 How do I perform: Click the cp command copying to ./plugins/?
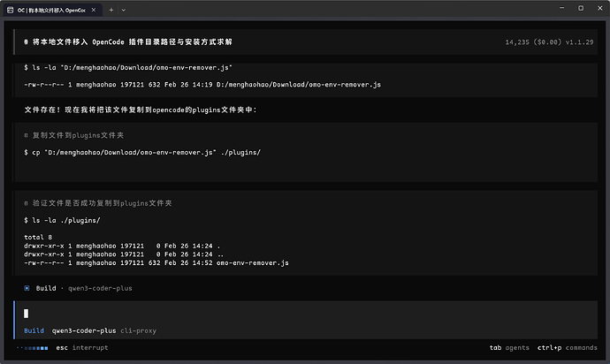coord(142,153)
